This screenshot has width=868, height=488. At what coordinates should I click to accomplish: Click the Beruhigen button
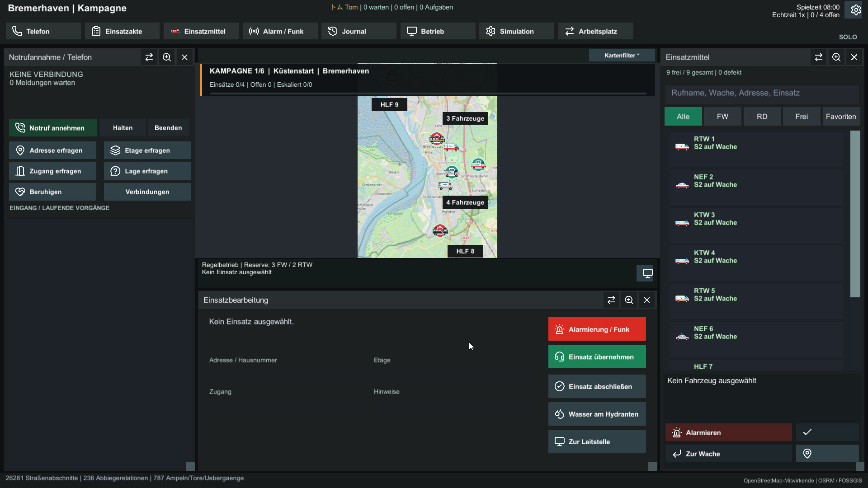pos(52,192)
